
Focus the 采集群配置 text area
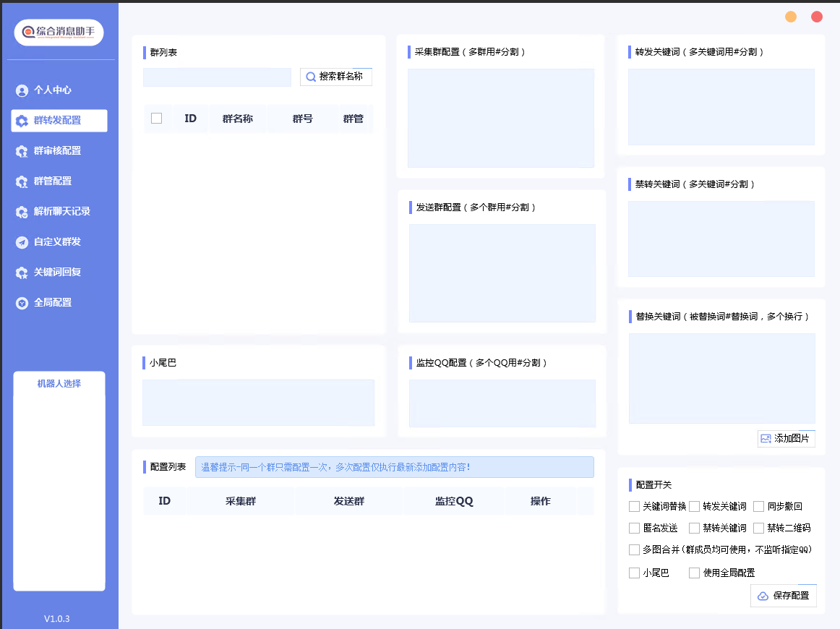[500, 118]
